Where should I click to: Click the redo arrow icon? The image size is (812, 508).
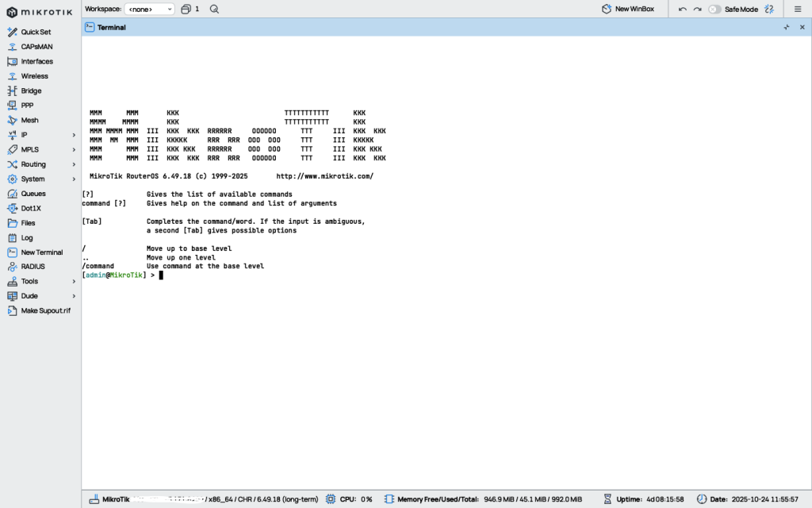pyautogui.click(x=697, y=10)
